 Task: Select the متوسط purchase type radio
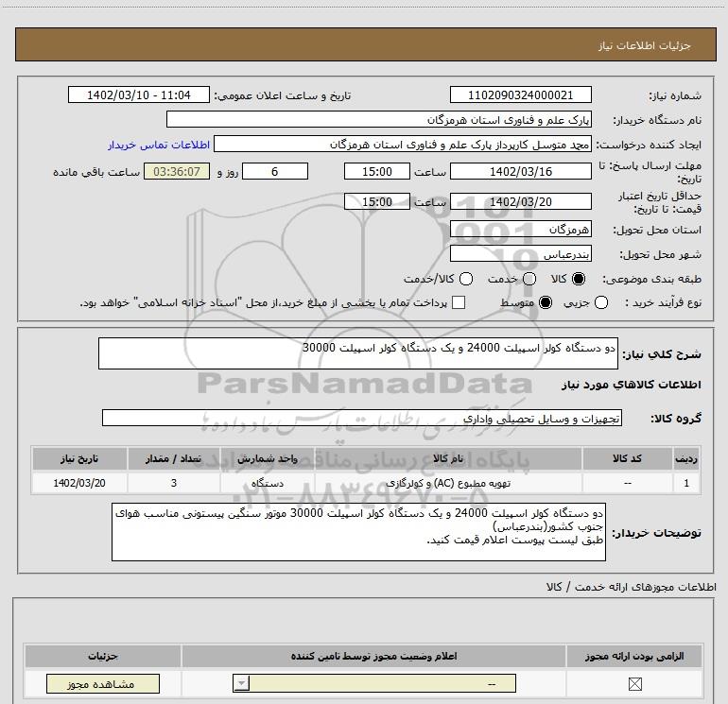click(x=546, y=302)
